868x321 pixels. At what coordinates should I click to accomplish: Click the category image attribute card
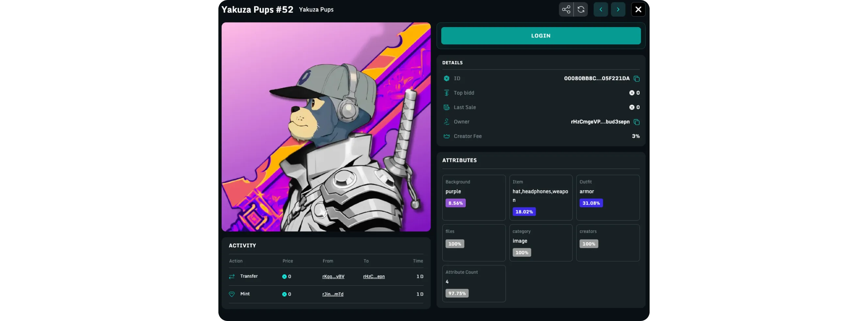(x=541, y=242)
